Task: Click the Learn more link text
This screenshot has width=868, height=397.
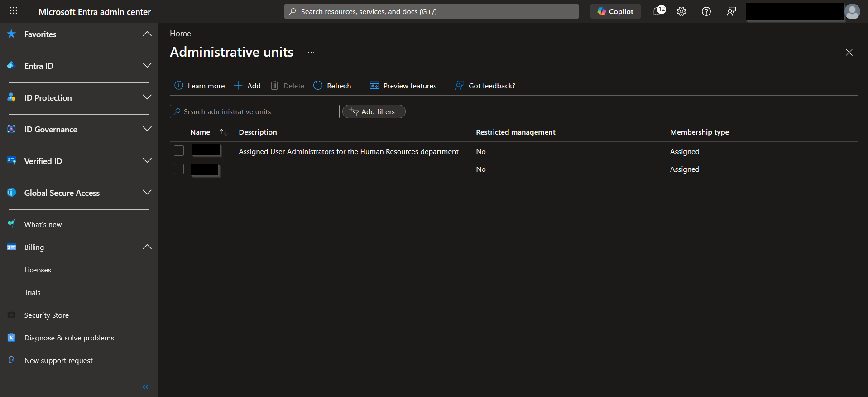Action: tap(206, 86)
